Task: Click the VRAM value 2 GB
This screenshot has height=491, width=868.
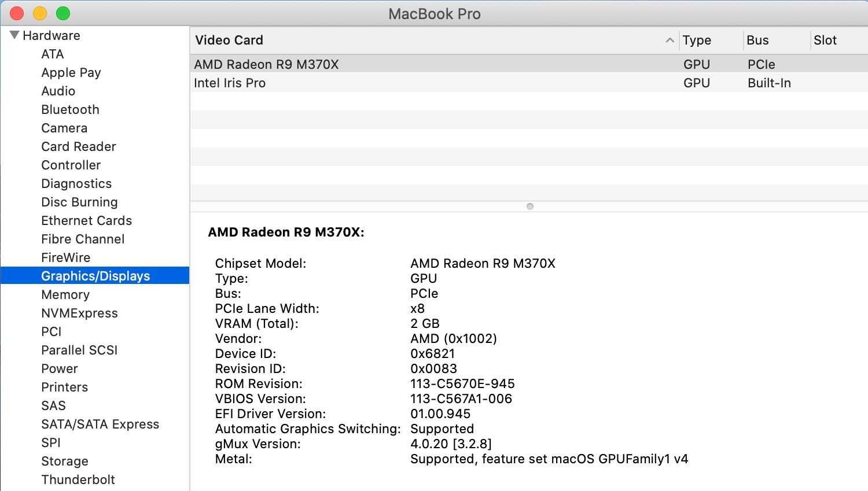Action: [x=425, y=323]
